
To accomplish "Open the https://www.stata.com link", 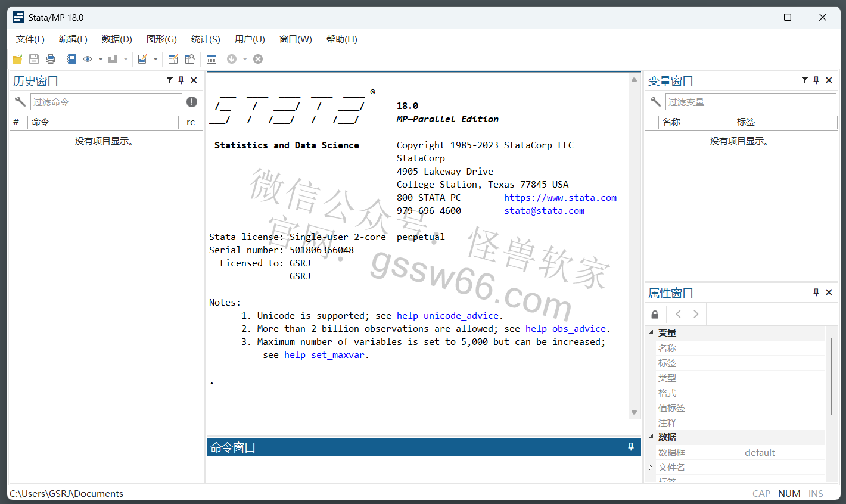I will [560, 198].
